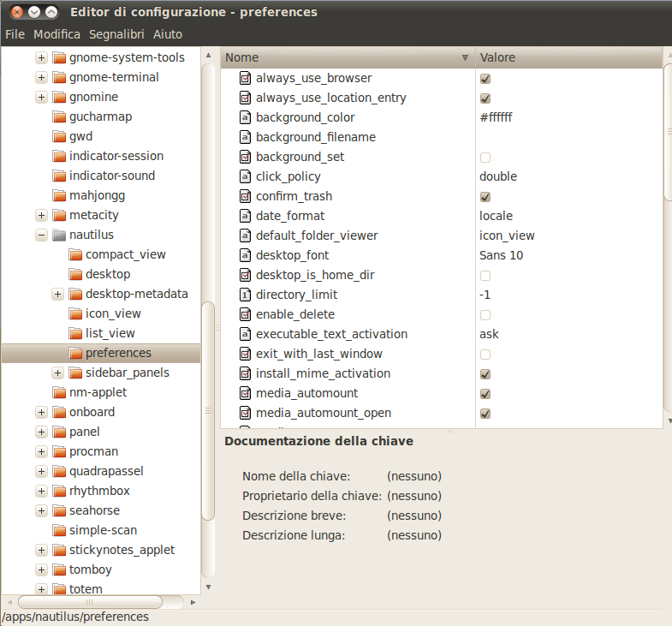Expand the sidebar_panels tree node
The height and width of the screenshot is (626, 672).
[57, 373]
